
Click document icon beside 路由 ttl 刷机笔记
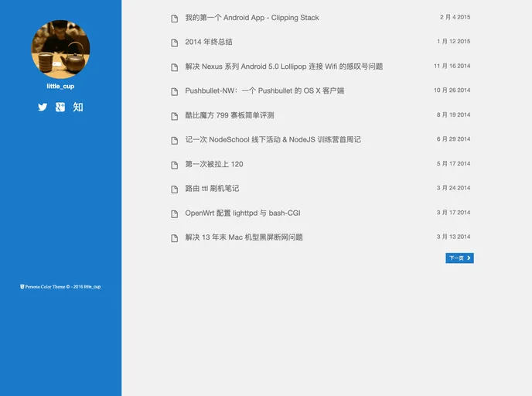(x=175, y=189)
